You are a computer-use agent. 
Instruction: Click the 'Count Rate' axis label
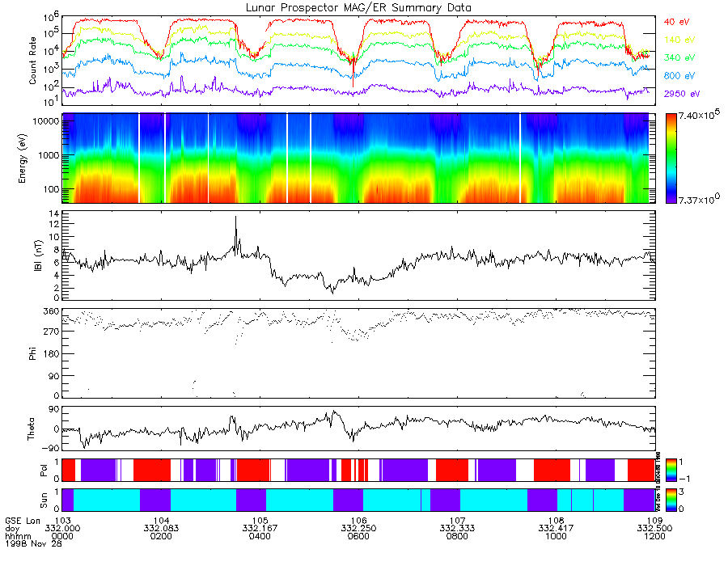pos(32,61)
